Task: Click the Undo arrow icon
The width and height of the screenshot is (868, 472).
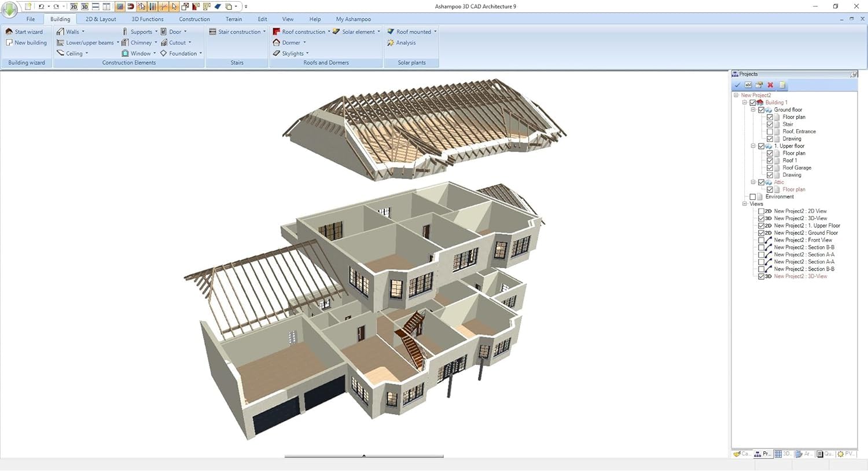Action: 41,6
